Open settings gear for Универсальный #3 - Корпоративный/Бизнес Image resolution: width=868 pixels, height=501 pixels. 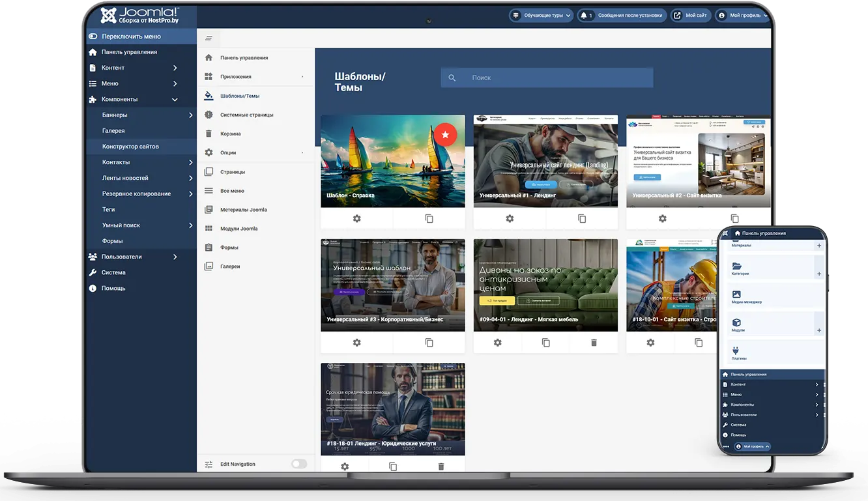pyautogui.click(x=356, y=343)
